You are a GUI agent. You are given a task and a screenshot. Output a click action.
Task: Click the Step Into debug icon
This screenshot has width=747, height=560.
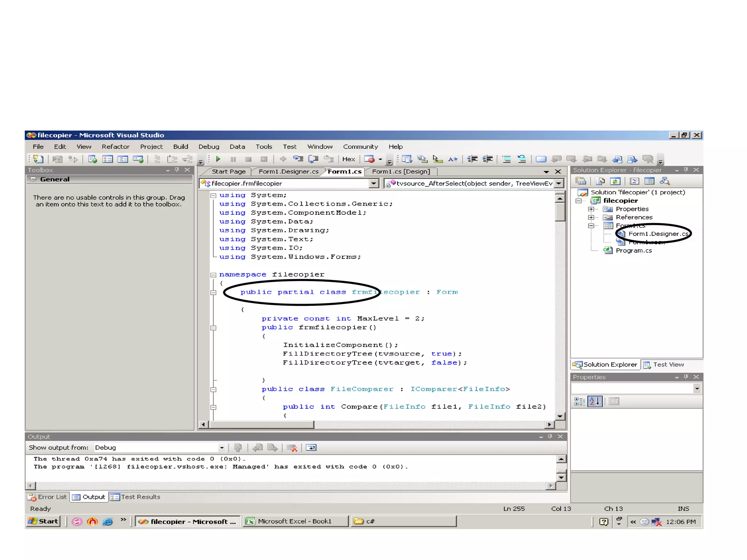point(298,159)
